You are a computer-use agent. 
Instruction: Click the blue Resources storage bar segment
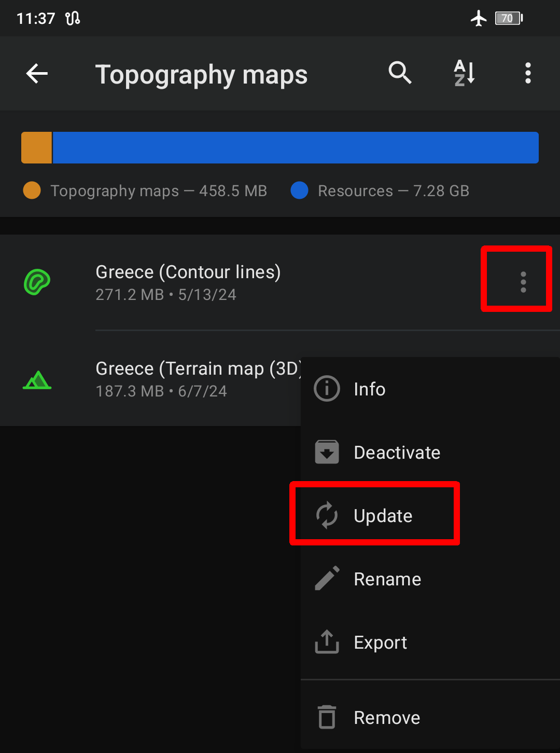(296, 147)
